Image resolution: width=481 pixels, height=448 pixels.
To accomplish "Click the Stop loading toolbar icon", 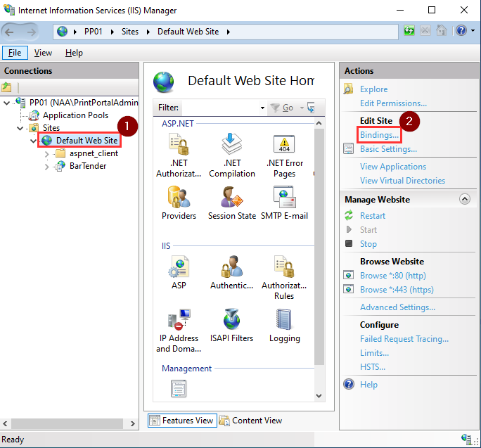I will [x=425, y=31].
